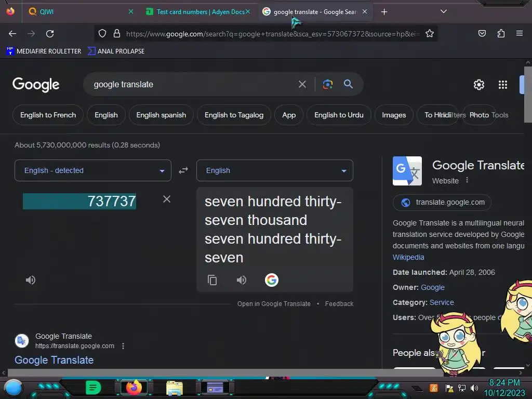Go back to the previous page
Viewport: 532px width, 399px height.
pos(12,34)
